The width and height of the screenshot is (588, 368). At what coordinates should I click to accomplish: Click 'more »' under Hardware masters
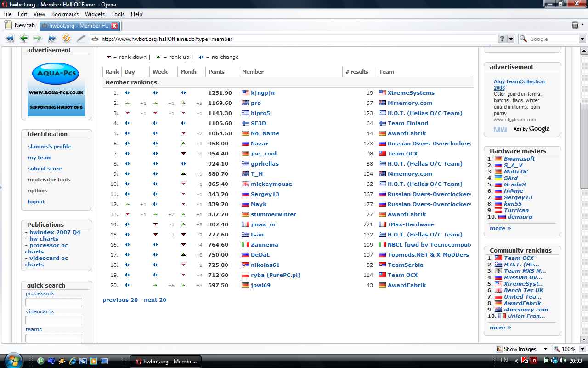pyautogui.click(x=500, y=228)
